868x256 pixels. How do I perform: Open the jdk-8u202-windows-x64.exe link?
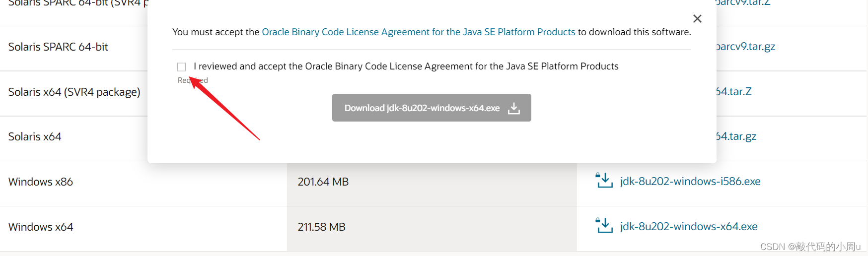(x=689, y=227)
